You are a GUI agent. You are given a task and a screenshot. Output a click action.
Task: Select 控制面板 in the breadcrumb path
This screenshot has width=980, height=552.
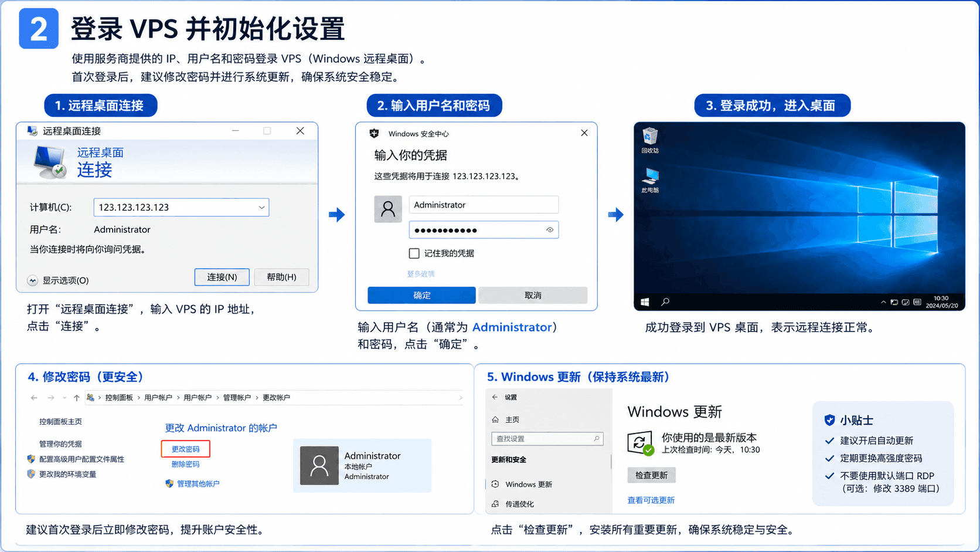(x=119, y=398)
